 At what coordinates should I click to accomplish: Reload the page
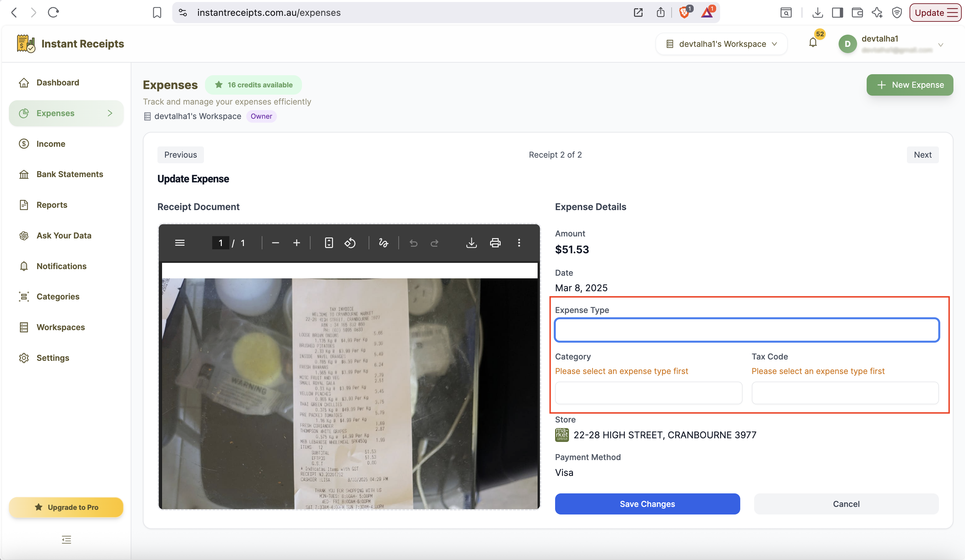[53, 13]
